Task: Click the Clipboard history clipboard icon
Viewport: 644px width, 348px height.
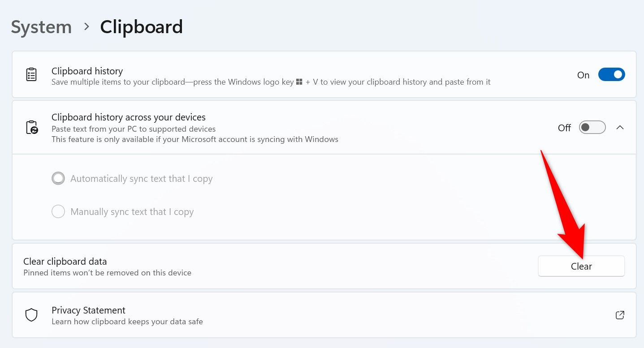Action: (x=31, y=75)
